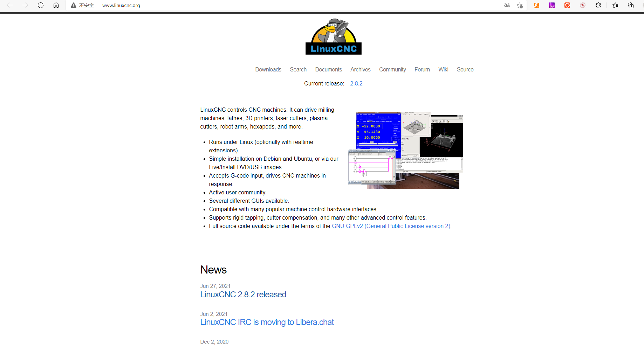The image size is (644, 346).
Task: Open the collections icon
Action: point(631,5)
